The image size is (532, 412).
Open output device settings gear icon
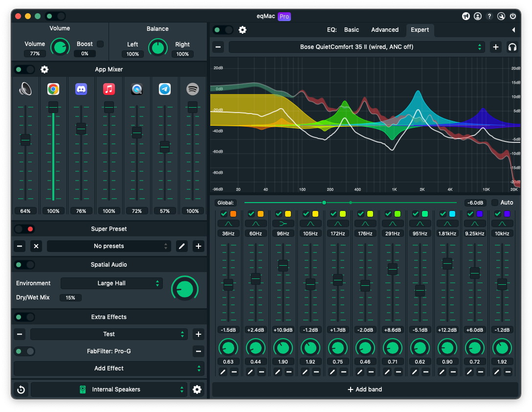(197, 389)
